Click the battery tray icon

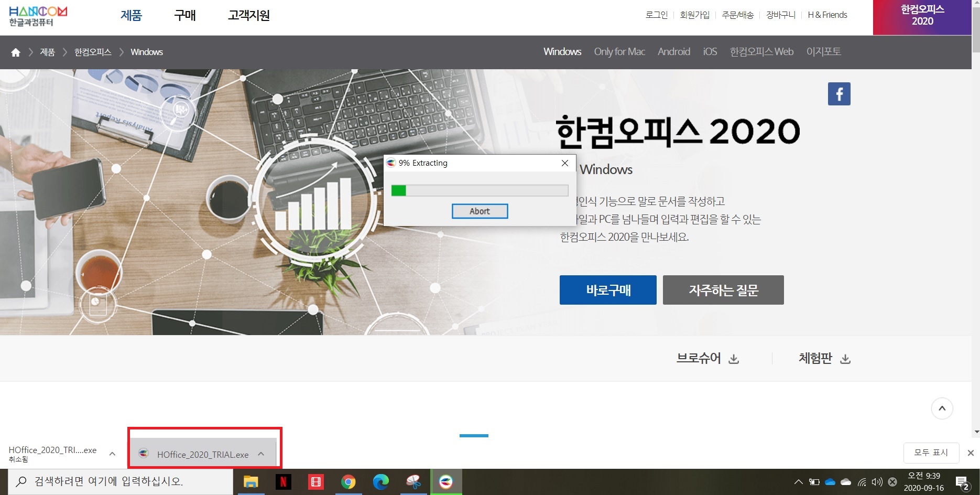tap(814, 482)
